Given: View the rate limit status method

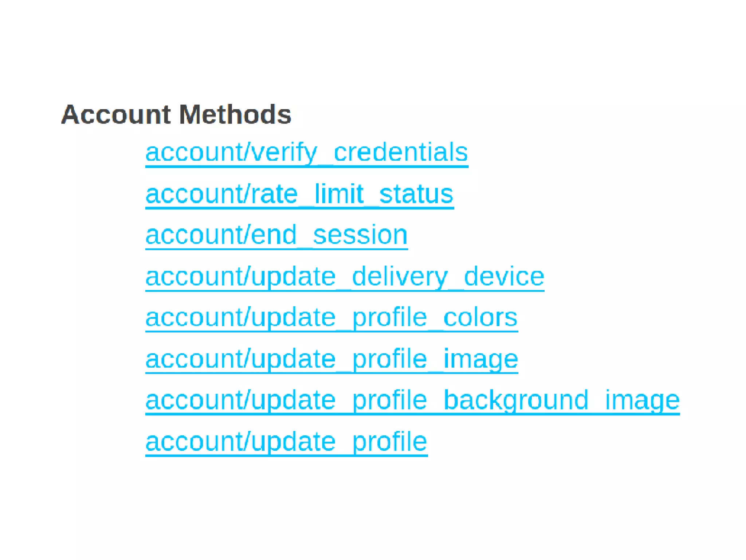Looking at the screenshot, I should (x=299, y=195).
